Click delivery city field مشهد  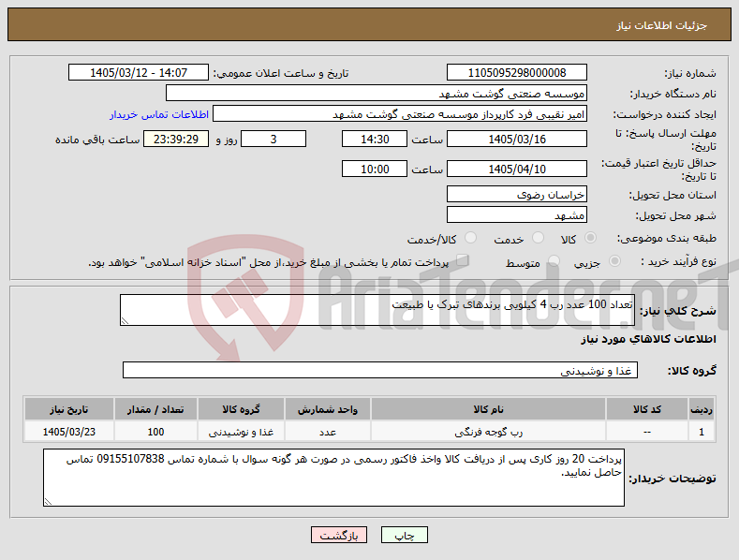pyautogui.click(x=516, y=215)
